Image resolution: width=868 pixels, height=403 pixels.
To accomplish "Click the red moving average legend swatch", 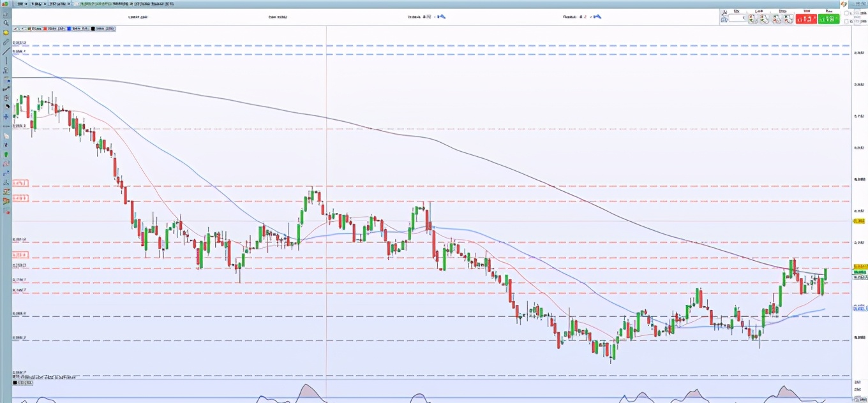I will pyautogui.click(x=46, y=29).
